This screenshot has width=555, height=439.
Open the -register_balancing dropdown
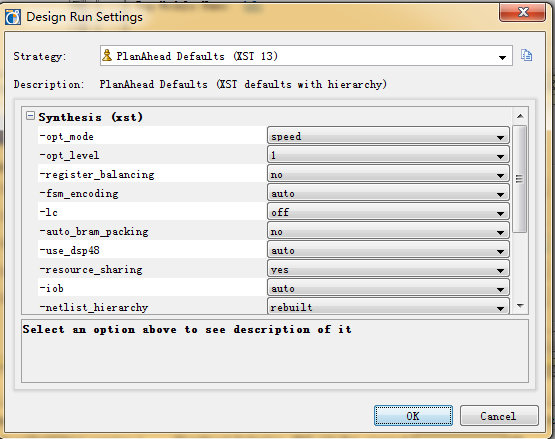pyautogui.click(x=388, y=174)
